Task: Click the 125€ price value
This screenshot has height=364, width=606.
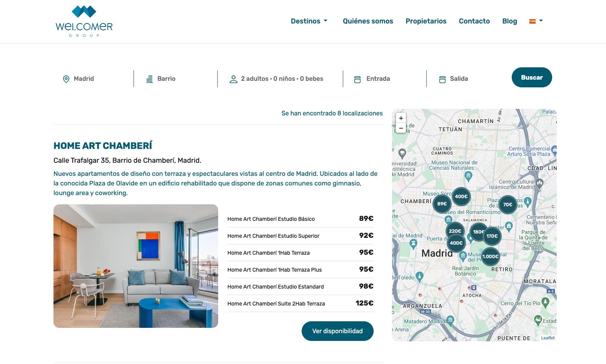Action: click(x=364, y=303)
